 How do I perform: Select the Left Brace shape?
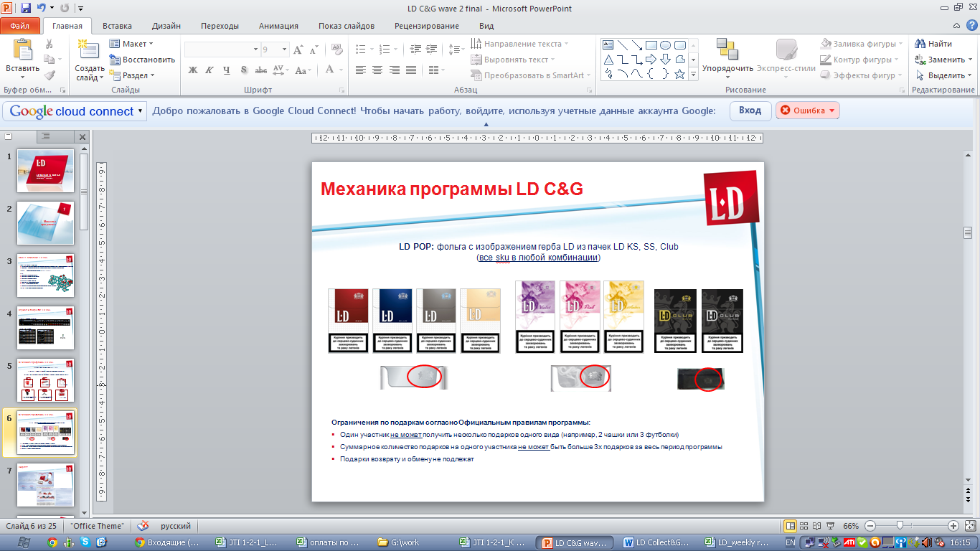click(651, 74)
